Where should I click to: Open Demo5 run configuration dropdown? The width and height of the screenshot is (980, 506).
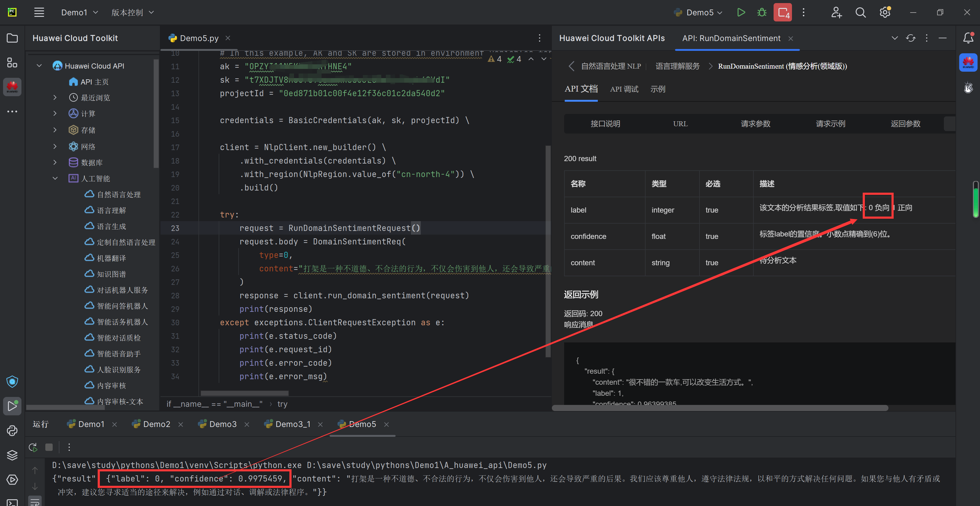[x=698, y=13]
